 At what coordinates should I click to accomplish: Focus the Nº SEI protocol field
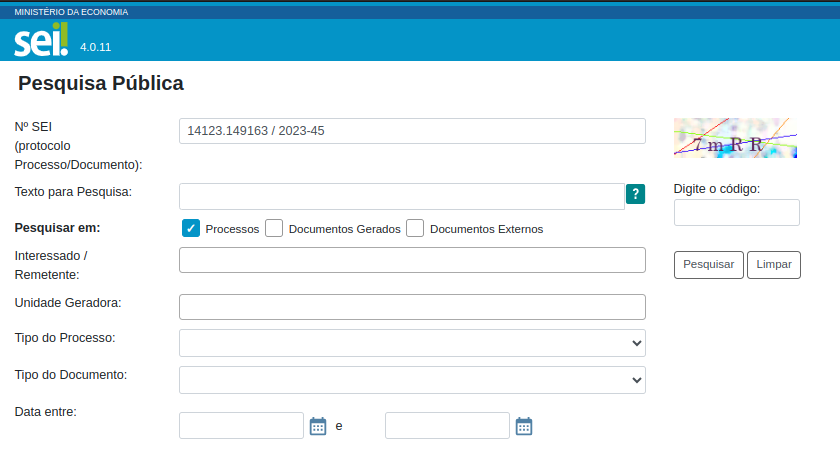point(412,131)
